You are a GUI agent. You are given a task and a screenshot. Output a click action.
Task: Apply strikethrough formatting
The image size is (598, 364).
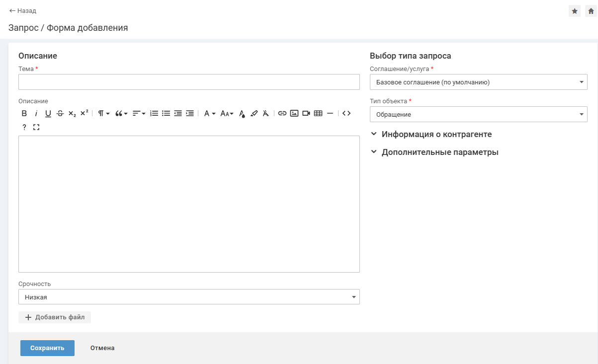(60, 113)
